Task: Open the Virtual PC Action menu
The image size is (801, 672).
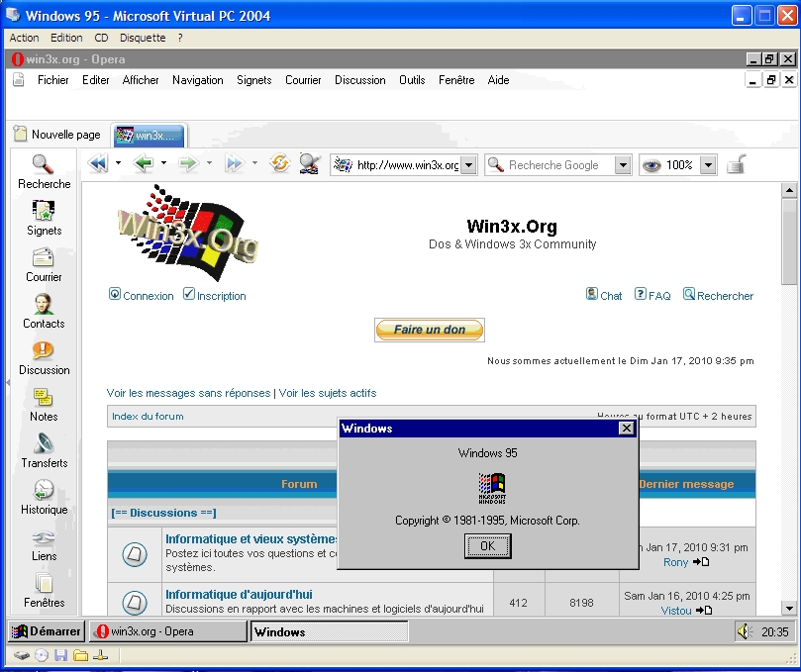Action: point(24,38)
